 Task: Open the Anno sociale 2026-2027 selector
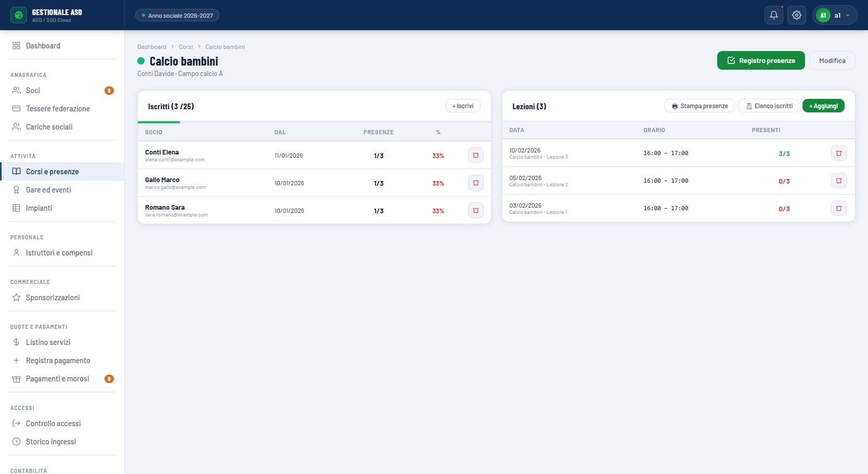click(x=177, y=15)
